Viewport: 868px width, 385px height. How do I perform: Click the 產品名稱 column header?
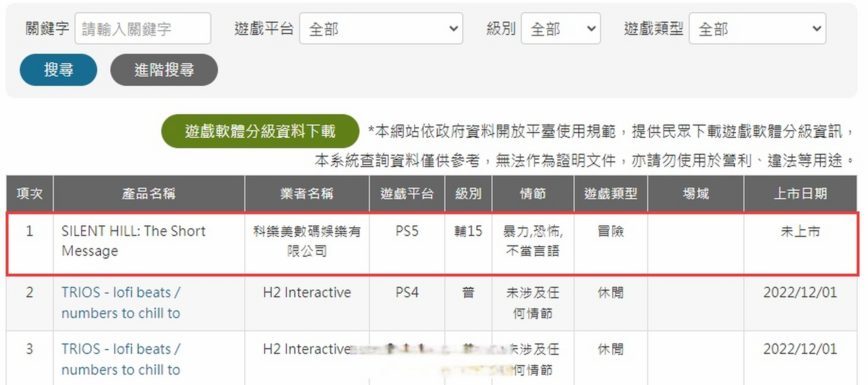[x=149, y=194]
